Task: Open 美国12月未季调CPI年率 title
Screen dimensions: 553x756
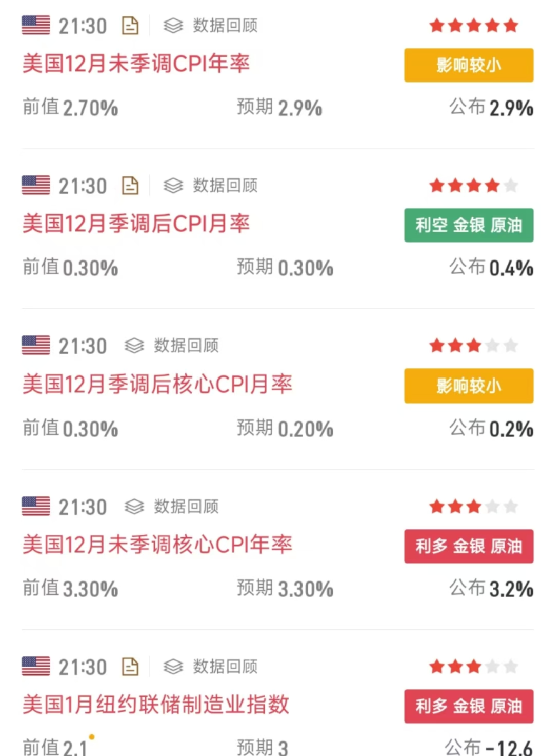Action: (x=136, y=64)
